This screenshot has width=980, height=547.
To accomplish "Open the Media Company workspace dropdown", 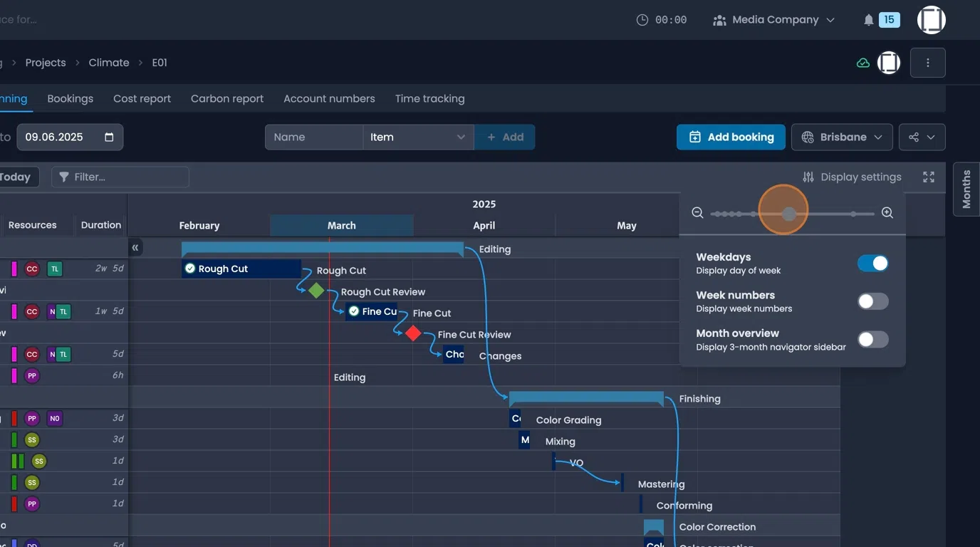I will pos(775,19).
